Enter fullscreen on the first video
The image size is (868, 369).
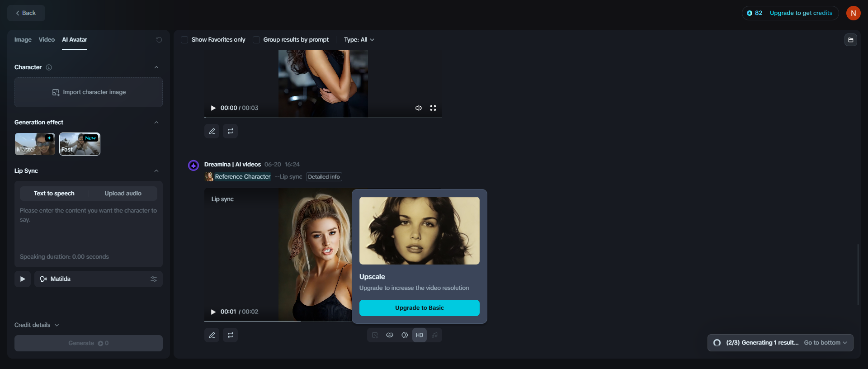[x=433, y=108]
